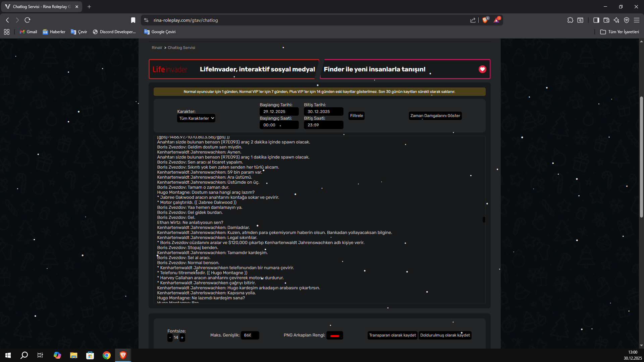
Task: Open Tüm Yer İşaretleri folder
Action: [620, 32]
